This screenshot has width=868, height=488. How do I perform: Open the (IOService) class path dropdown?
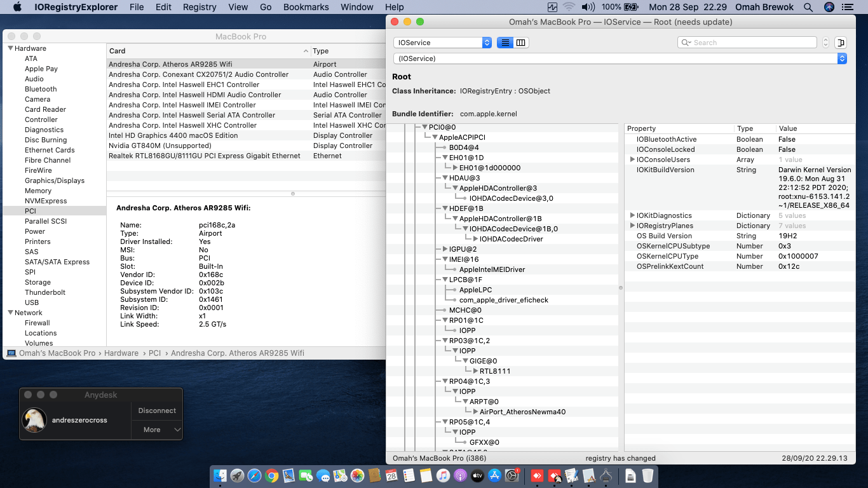(x=620, y=58)
